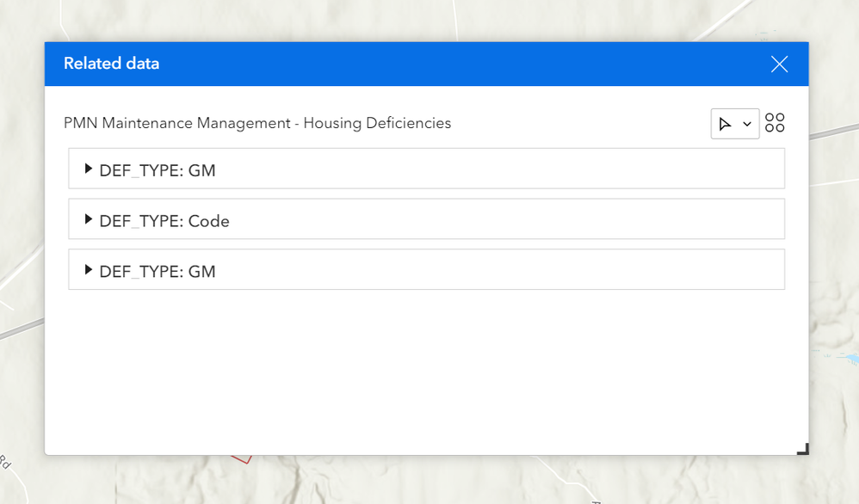Click the PMN Maintenance Management - Housing Deficiencies heading
Viewport: 859px width, 504px height.
257,123
